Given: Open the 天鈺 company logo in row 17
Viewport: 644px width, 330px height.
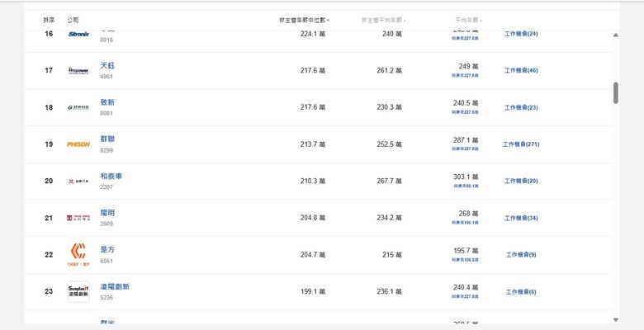Looking at the screenshot, I should tap(78, 71).
